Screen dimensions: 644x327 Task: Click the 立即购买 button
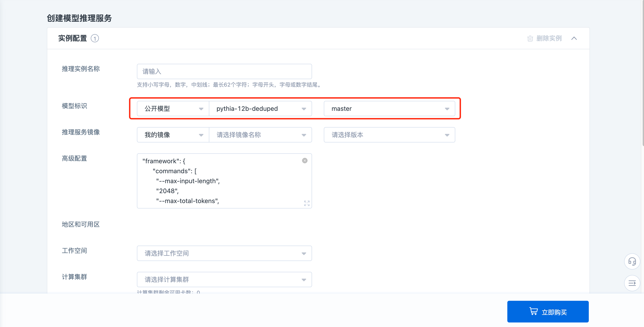pyautogui.click(x=548, y=312)
